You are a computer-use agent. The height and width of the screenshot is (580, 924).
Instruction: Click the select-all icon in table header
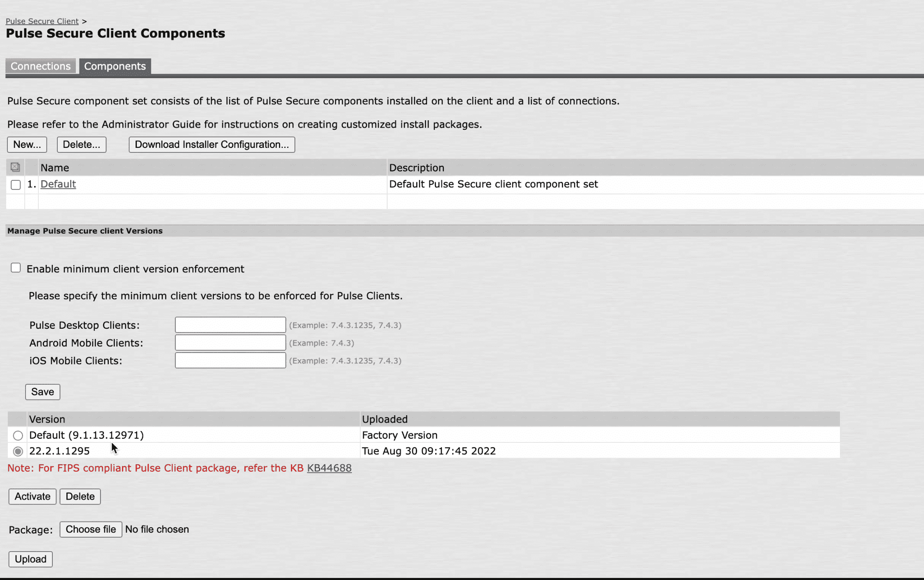[15, 167]
